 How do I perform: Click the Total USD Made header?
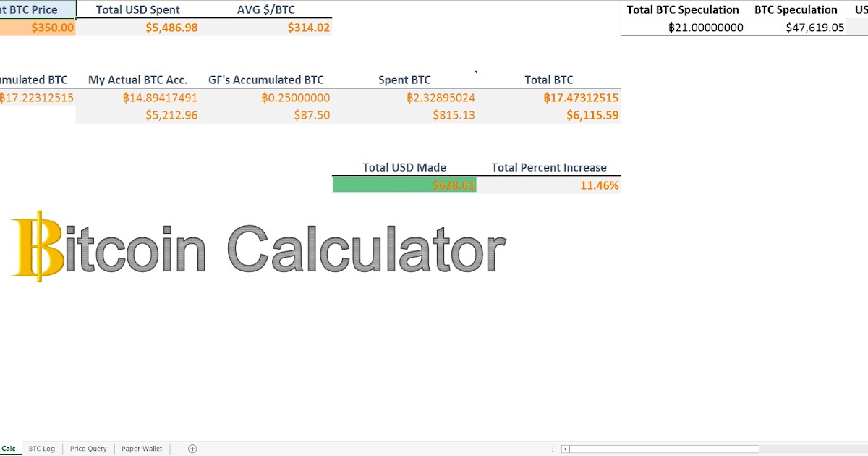tap(404, 167)
